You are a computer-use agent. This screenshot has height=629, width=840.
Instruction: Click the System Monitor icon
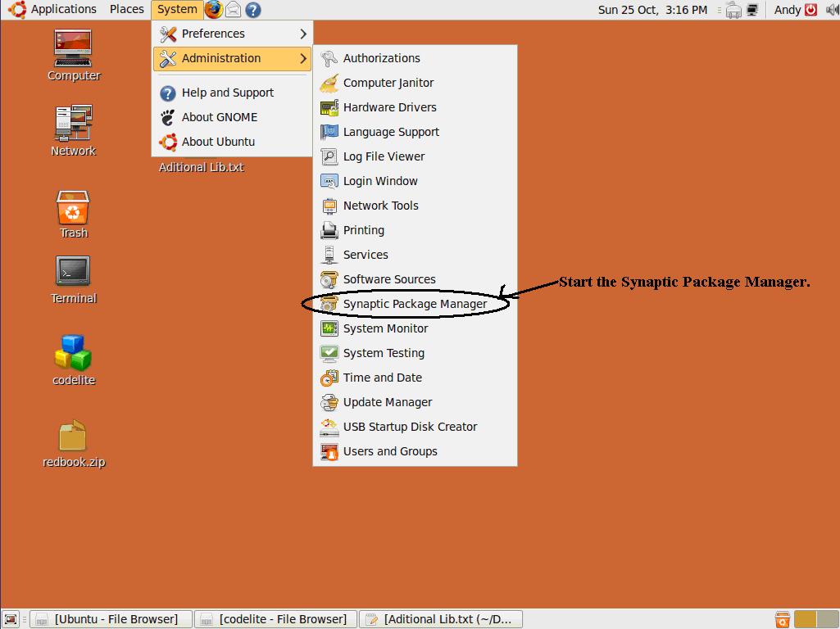[x=329, y=328]
